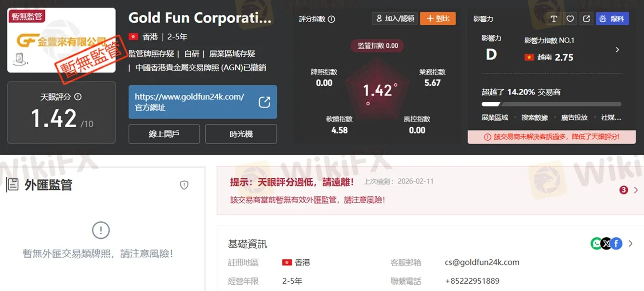644x291 pixels.
Task: Select the 展業區域 item
Action: pos(494,117)
